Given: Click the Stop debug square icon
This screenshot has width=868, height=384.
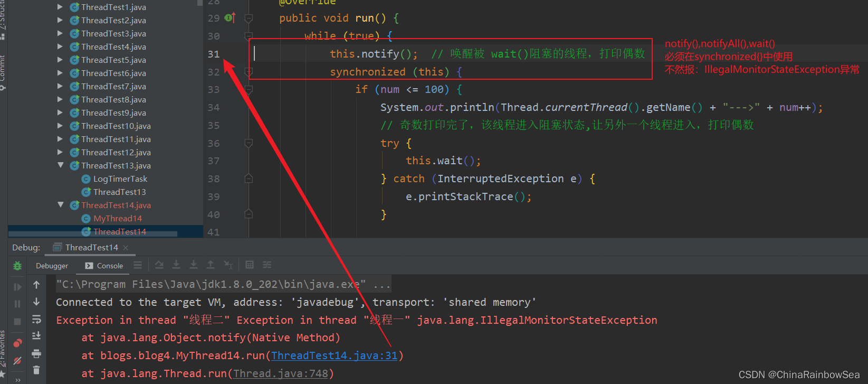Looking at the screenshot, I should (17, 321).
